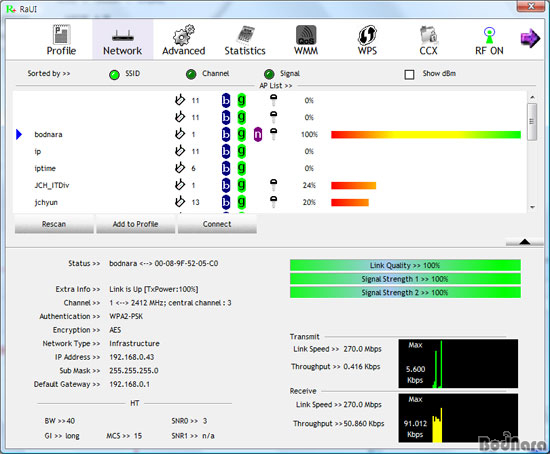Open the WPS setup icon

tap(367, 35)
